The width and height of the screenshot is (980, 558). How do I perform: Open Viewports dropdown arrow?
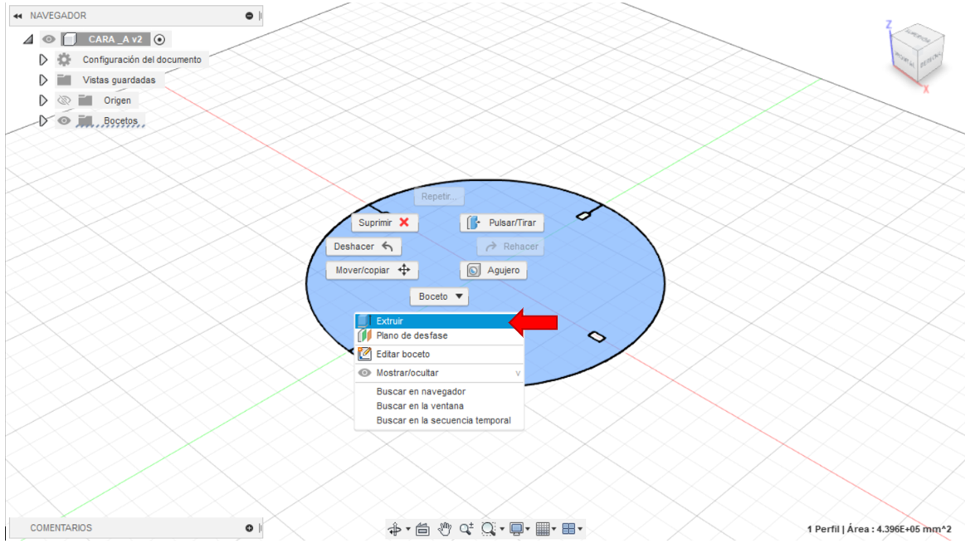(x=581, y=529)
